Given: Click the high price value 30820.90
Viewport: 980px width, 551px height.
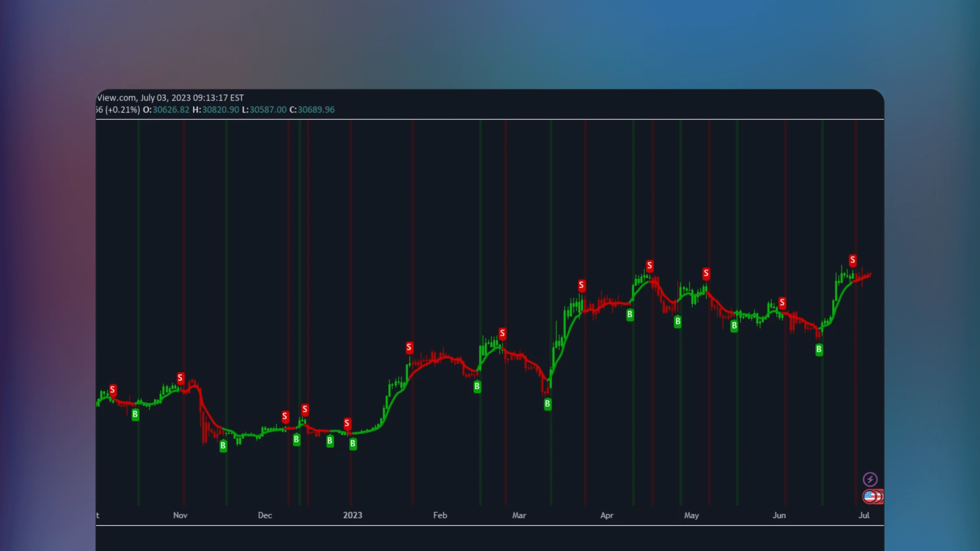Looking at the screenshot, I should pyautogui.click(x=221, y=110).
